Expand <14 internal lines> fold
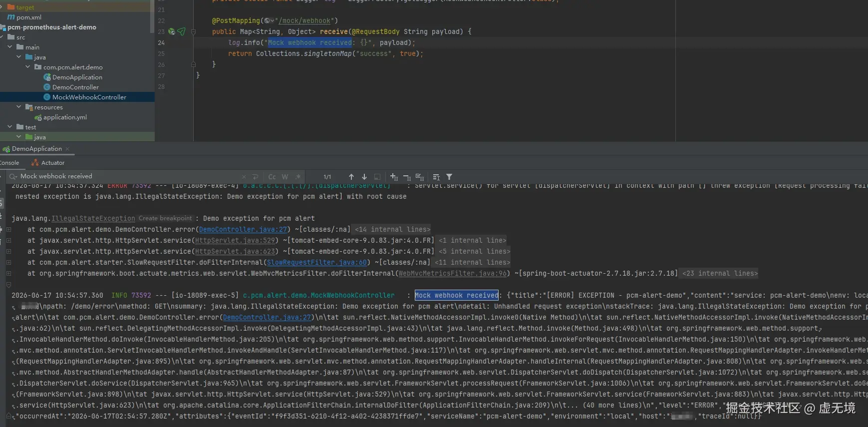 point(392,229)
